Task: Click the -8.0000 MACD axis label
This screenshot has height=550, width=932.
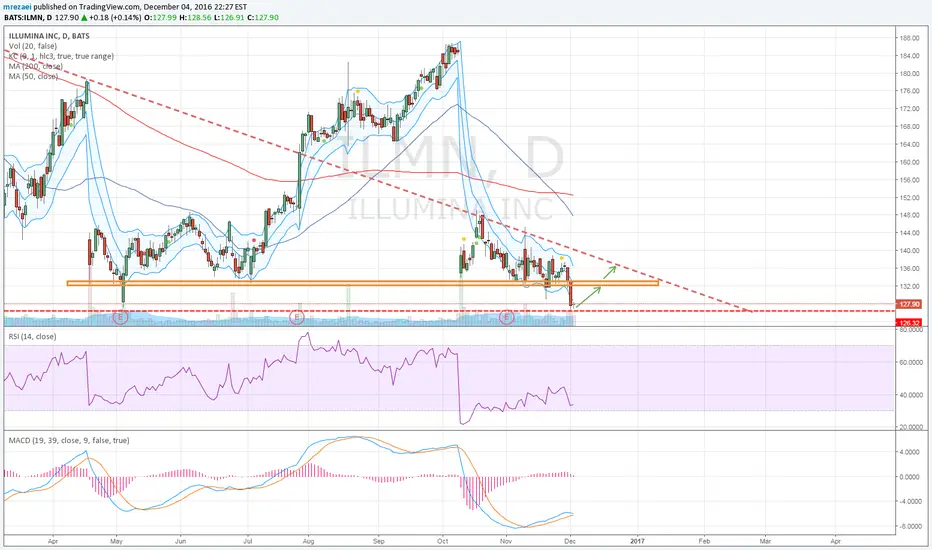Action: pos(910,526)
